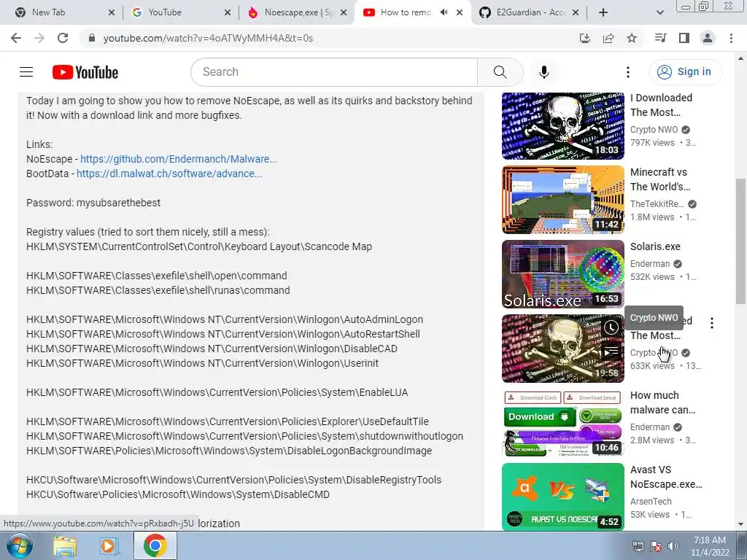Close the Noescape.exe tab
The height and width of the screenshot is (560, 747).
tap(344, 12)
